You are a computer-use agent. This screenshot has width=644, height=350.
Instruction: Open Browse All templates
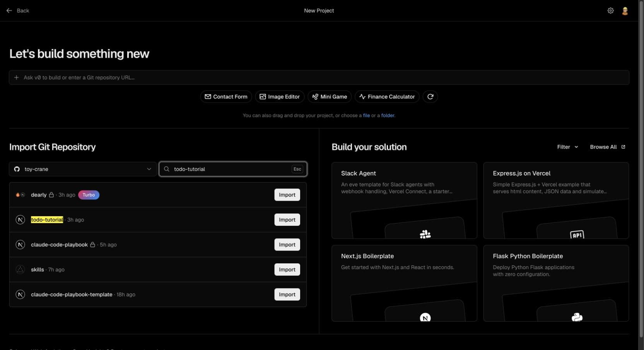607,147
